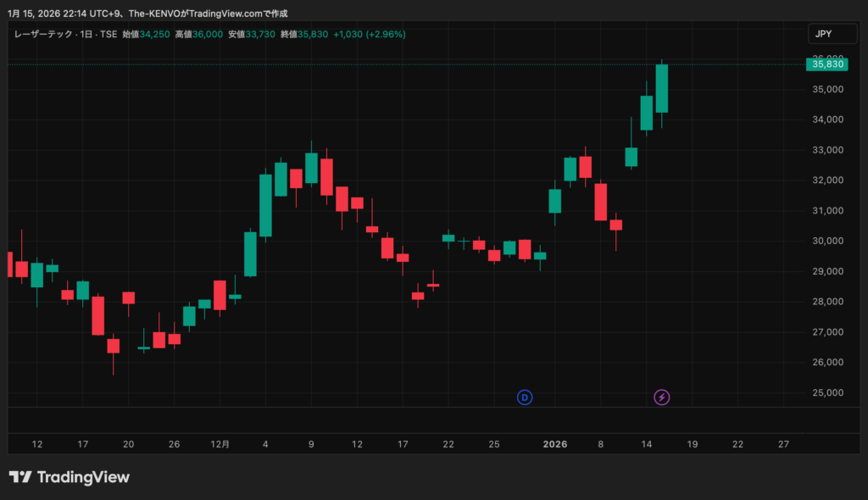Click the purple earnings lightning marker
This screenshot has width=868, height=500.
[662, 397]
